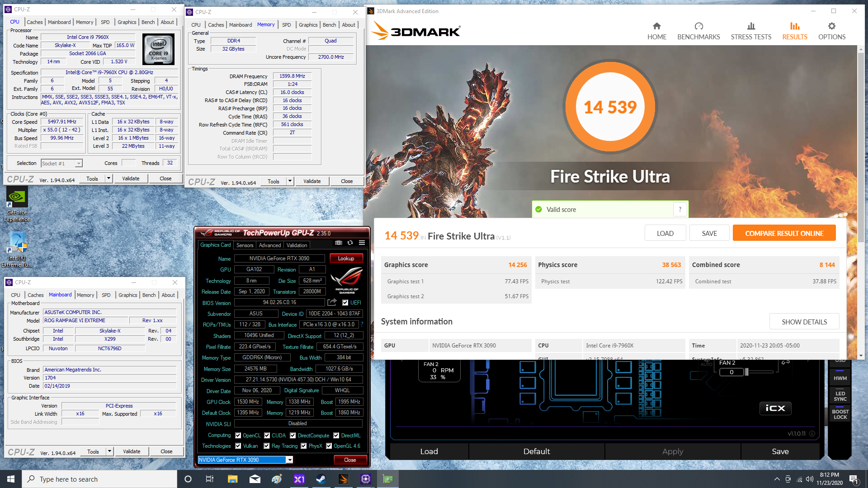Open the Steam taskbar icon
The width and height of the screenshot is (868, 488).
pyautogui.click(x=321, y=479)
